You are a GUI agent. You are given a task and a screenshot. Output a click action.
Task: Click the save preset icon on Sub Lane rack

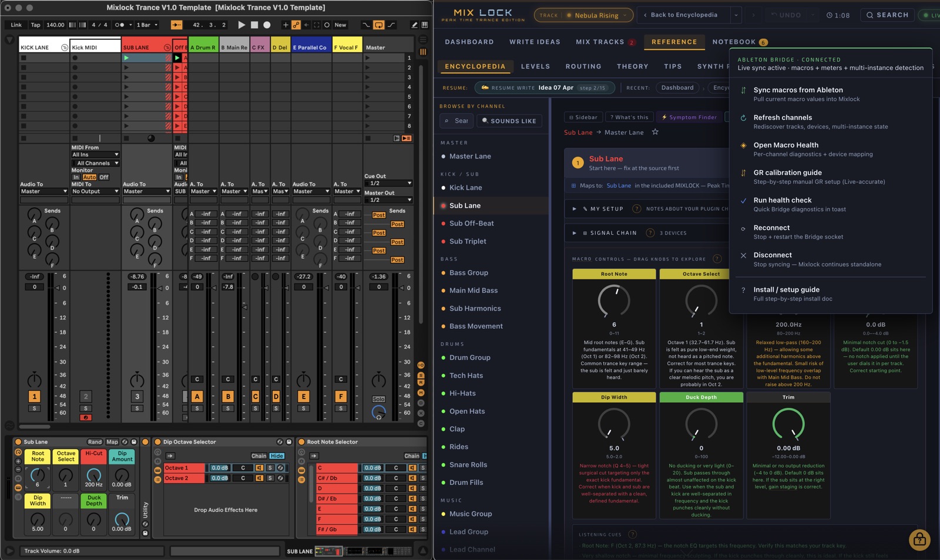[x=134, y=442]
